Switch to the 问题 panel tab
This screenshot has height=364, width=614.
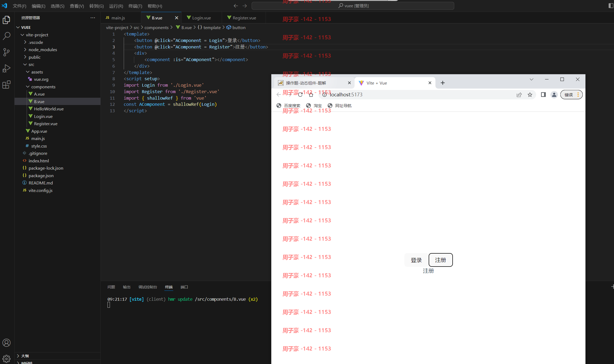pos(111,287)
